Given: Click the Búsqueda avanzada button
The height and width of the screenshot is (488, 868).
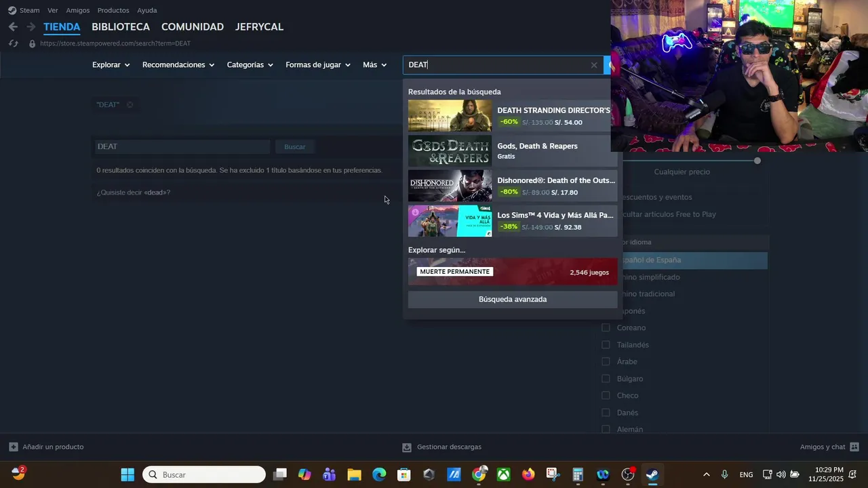Looking at the screenshot, I should pyautogui.click(x=513, y=300).
